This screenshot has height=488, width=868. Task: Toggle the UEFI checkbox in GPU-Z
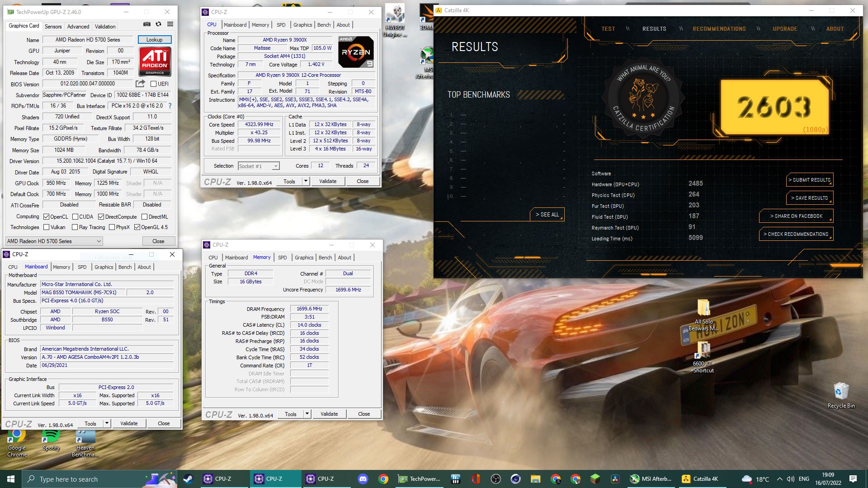[x=153, y=84]
